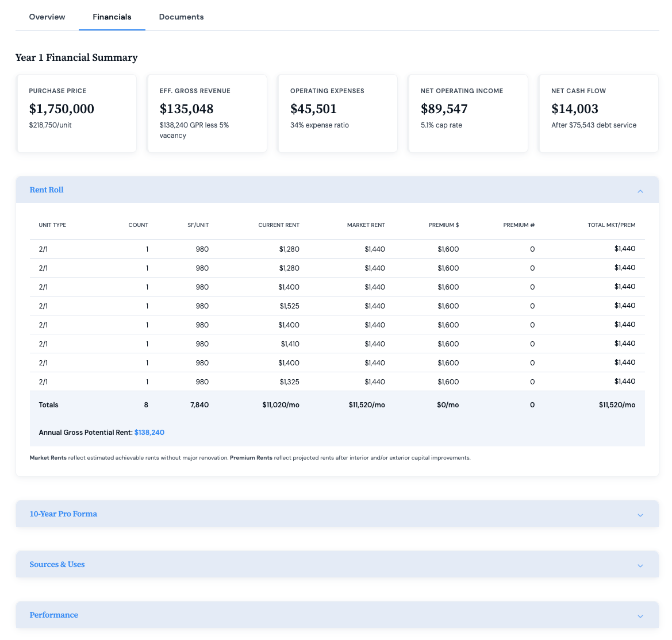Expand the Sources & Uses heading
Viewport: 672px width, 640px height.
(57, 564)
